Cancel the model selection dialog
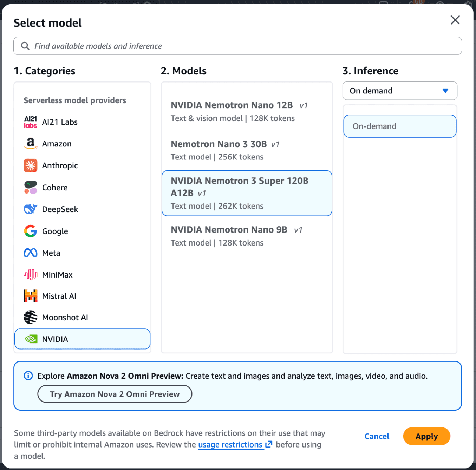This screenshot has width=476, height=470. (377, 436)
